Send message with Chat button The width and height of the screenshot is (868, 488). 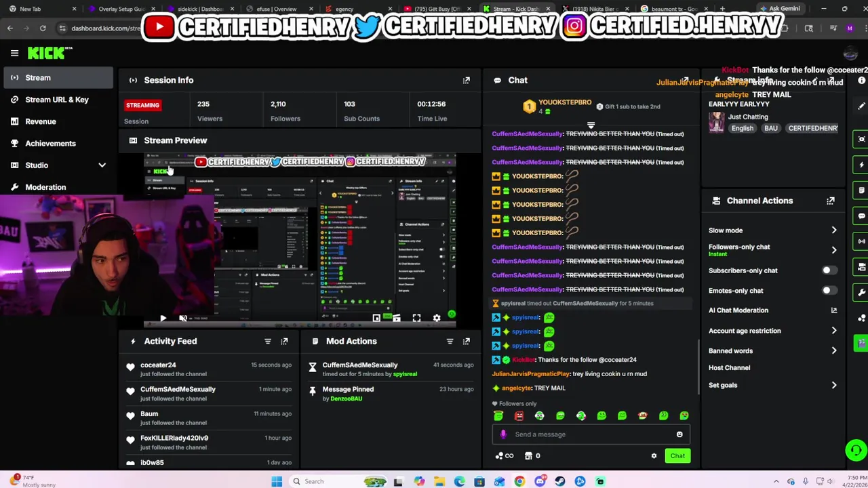click(x=677, y=456)
